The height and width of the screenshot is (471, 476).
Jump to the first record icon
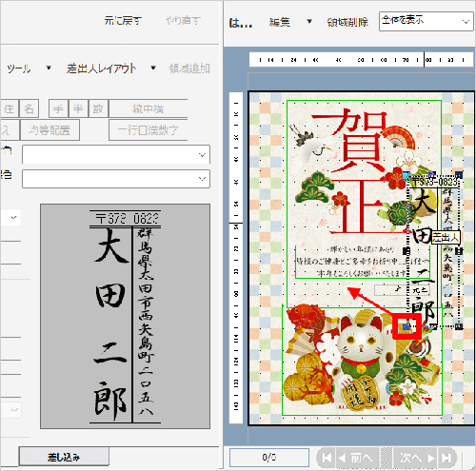(x=327, y=458)
